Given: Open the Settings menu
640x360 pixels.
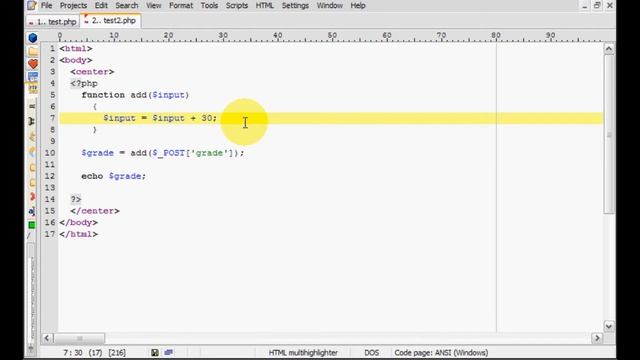Looking at the screenshot, I should [295, 6].
